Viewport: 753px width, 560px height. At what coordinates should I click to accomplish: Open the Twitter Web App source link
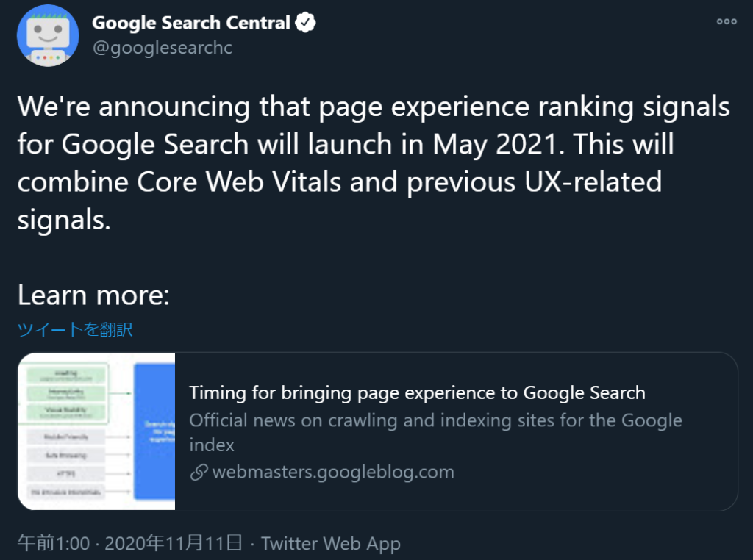pos(330,544)
